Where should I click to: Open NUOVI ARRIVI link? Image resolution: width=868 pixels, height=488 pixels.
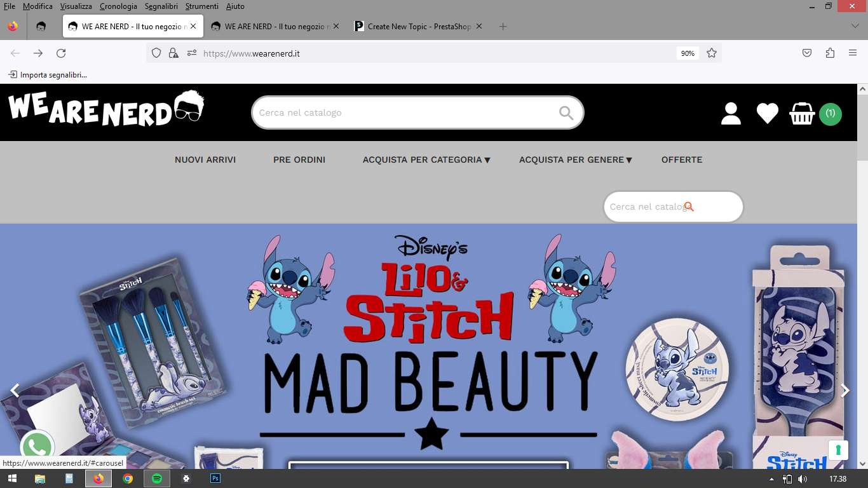205,159
